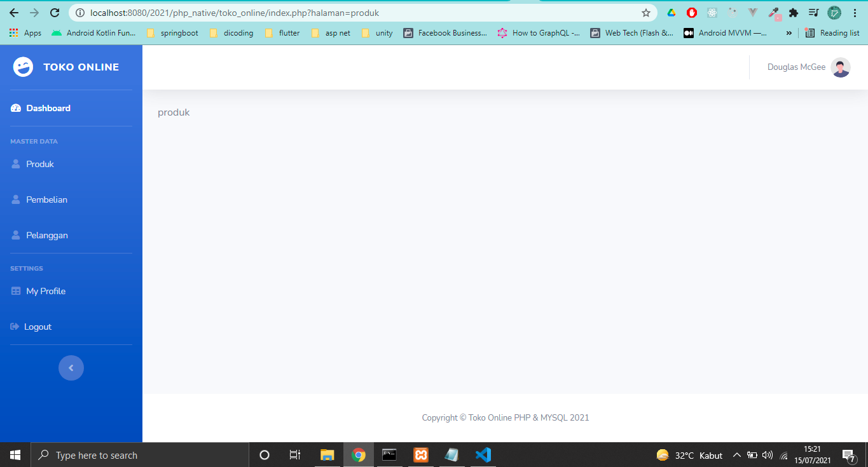
Task: Open the How to GraphQL bookmark
Action: point(539,33)
